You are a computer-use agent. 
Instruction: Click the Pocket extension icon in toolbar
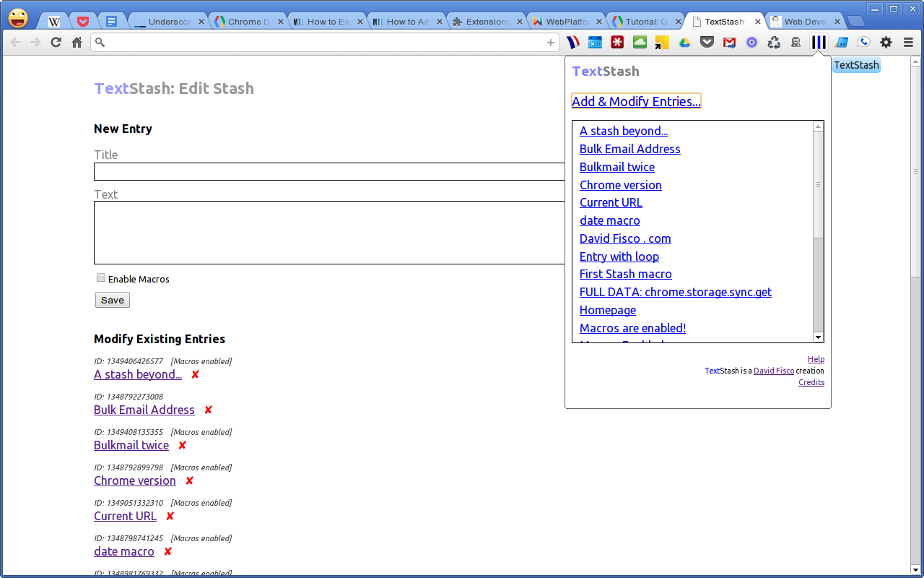pos(707,43)
